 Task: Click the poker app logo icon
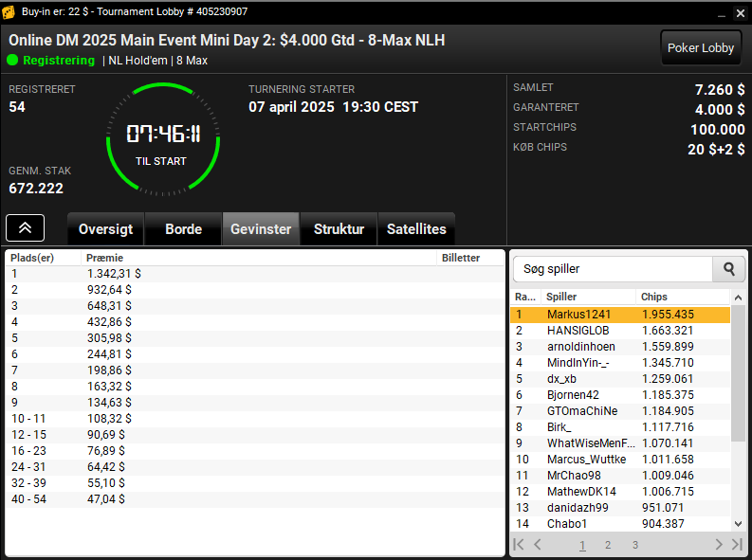(9, 12)
